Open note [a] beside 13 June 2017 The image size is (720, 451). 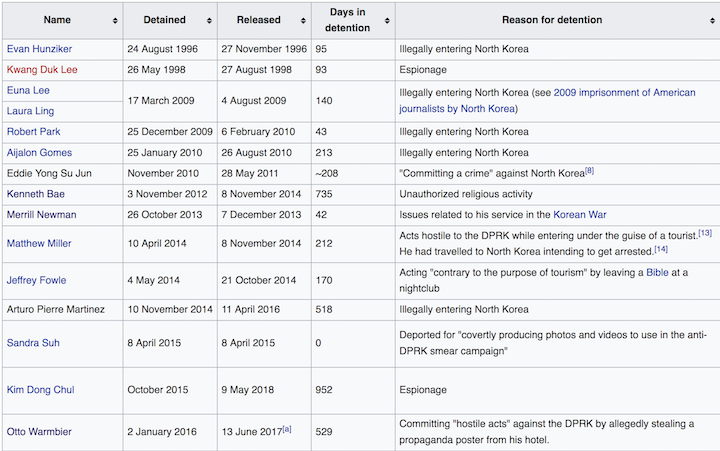(x=287, y=429)
